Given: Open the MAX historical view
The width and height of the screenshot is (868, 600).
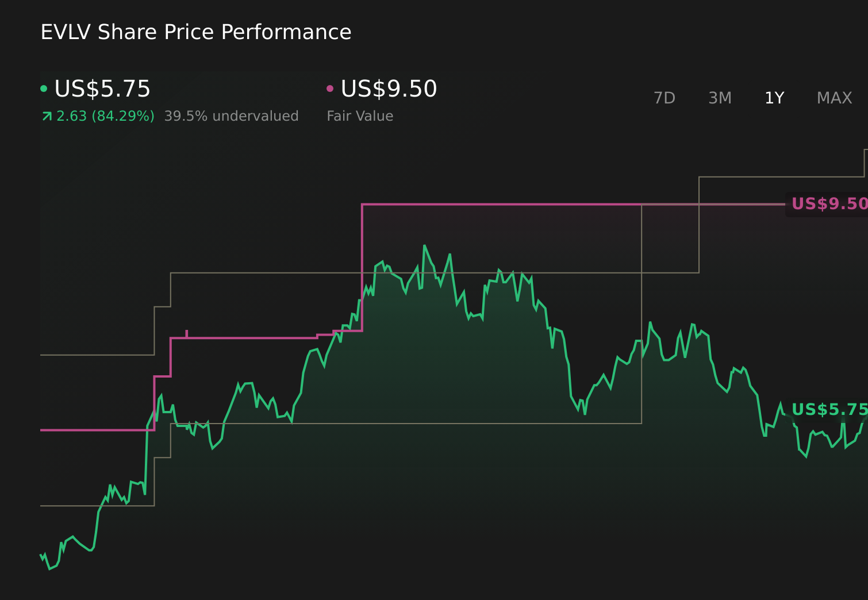Looking at the screenshot, I should tap(834, 98).
